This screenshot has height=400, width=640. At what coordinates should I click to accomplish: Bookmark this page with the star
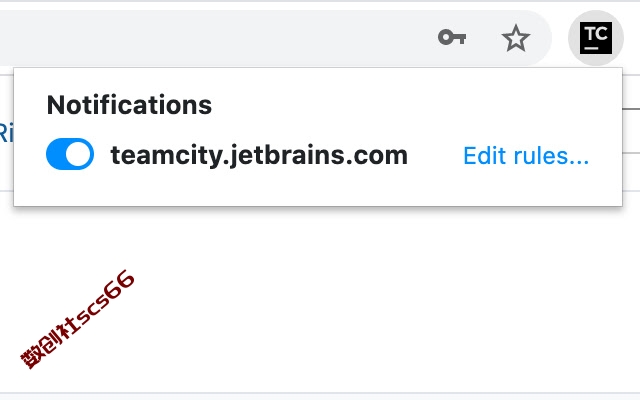516,38
